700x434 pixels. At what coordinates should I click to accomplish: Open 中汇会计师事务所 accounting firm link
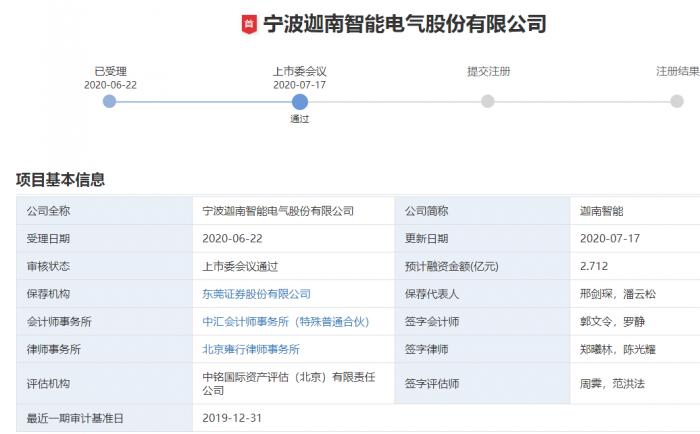(286, 322)
